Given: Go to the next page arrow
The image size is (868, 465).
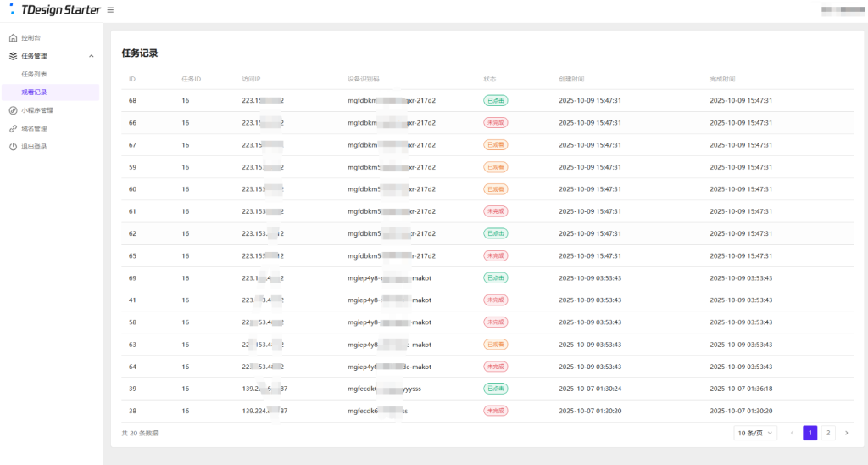Looking at the screenshot, I should (846, 433).
